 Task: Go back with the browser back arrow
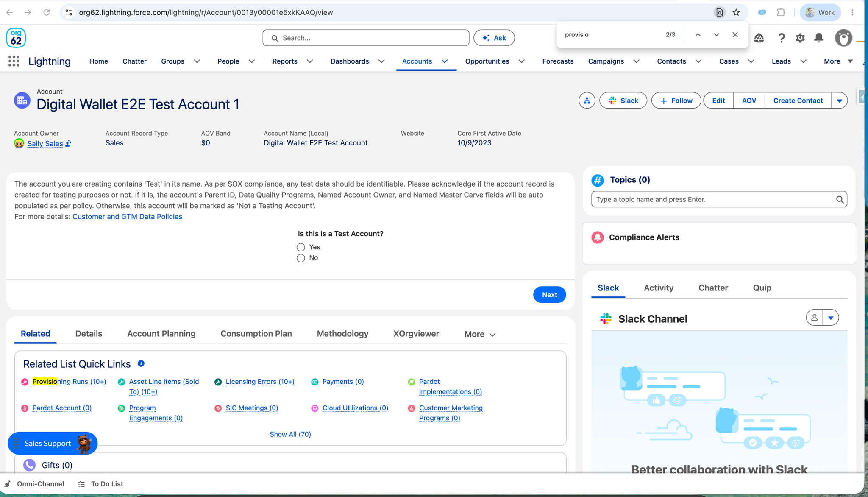coord(9,12)
